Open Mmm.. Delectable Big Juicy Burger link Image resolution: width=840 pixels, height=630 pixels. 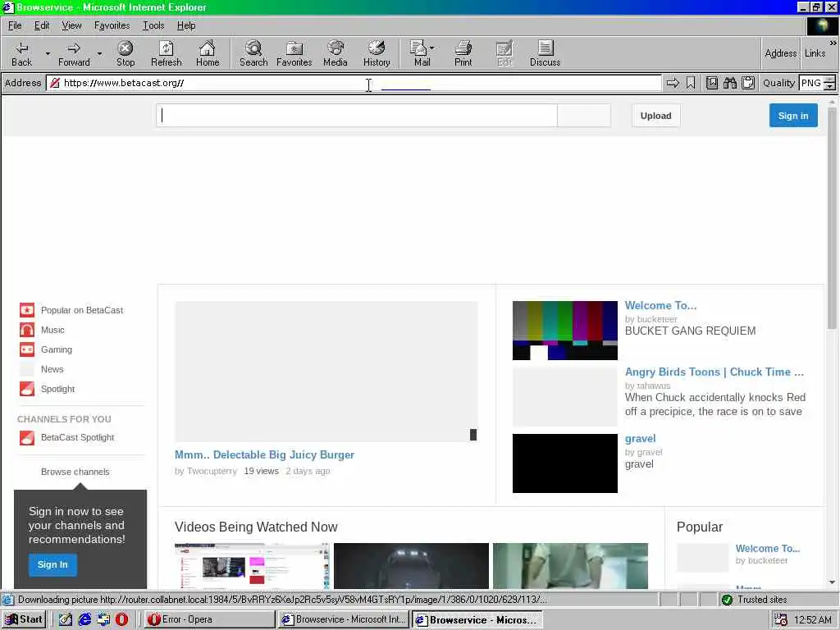point(265,454)
